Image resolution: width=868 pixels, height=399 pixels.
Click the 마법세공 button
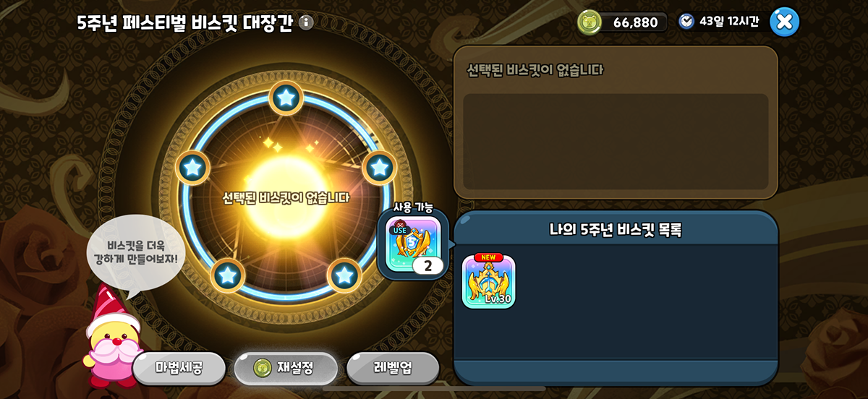tap(179, 368)
